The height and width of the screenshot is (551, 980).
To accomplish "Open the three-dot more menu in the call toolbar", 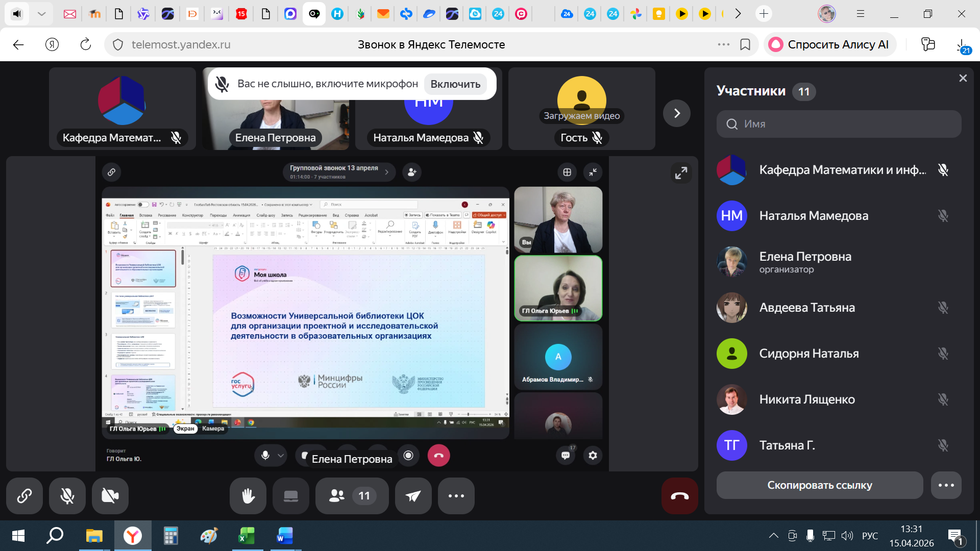I will click(456, 496).
